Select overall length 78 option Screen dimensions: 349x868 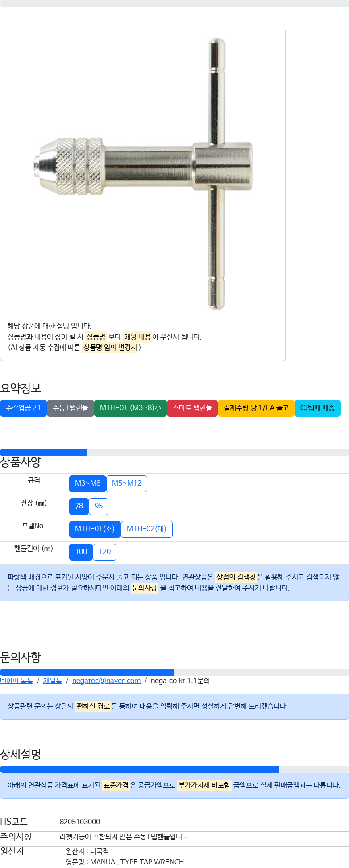pos(79,506)
